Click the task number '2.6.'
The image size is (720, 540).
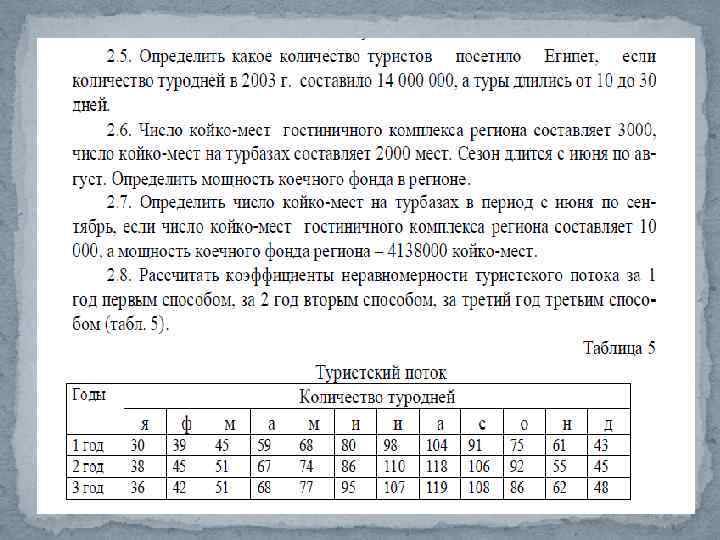[x=119, y=130]
